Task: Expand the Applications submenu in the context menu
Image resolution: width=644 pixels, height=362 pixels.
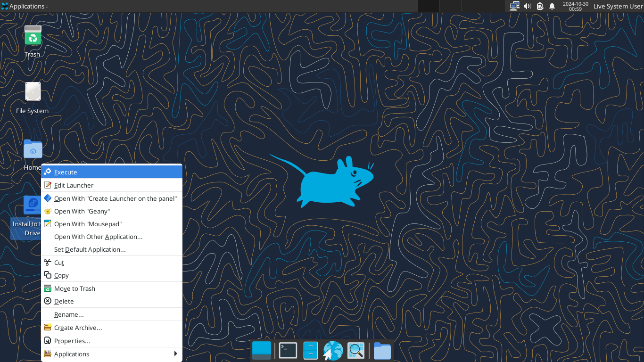Action: [x=112, y=354]
